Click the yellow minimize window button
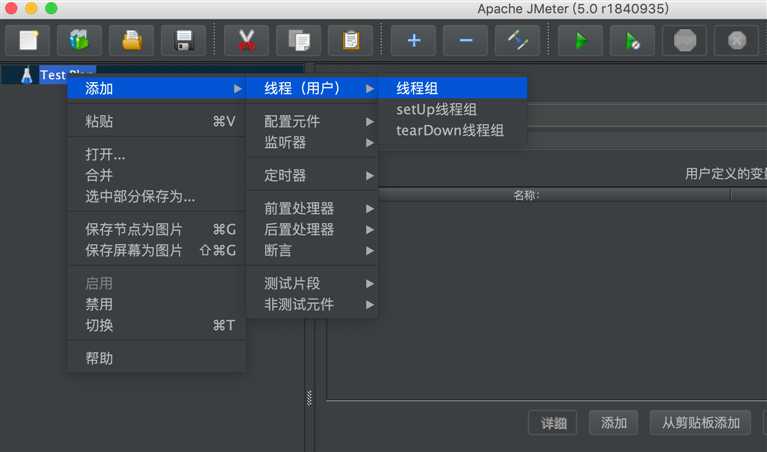This screenshot has height=452, width=767. click(x=31, y=8)
